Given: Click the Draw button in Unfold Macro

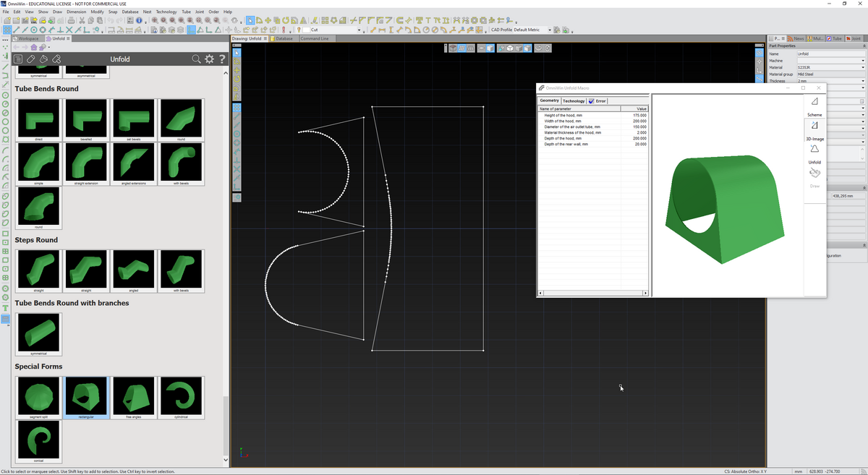Looking at the screenshot, I should tap(814, 177).
